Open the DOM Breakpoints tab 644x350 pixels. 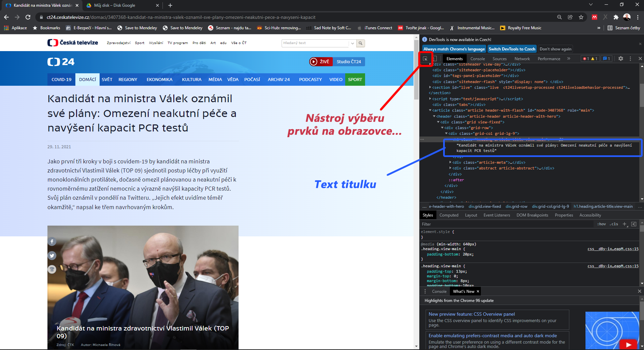point(532,215)
